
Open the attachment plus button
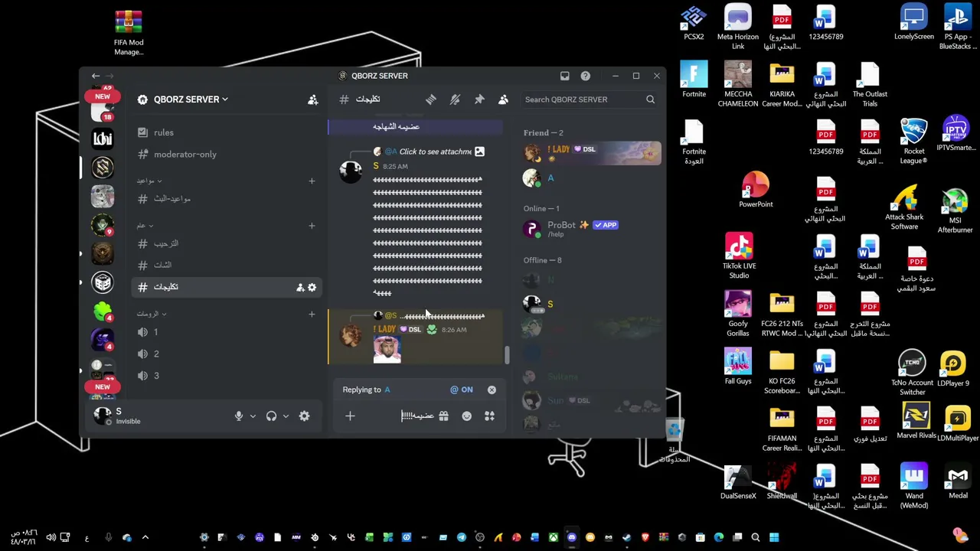click(350, 416)
